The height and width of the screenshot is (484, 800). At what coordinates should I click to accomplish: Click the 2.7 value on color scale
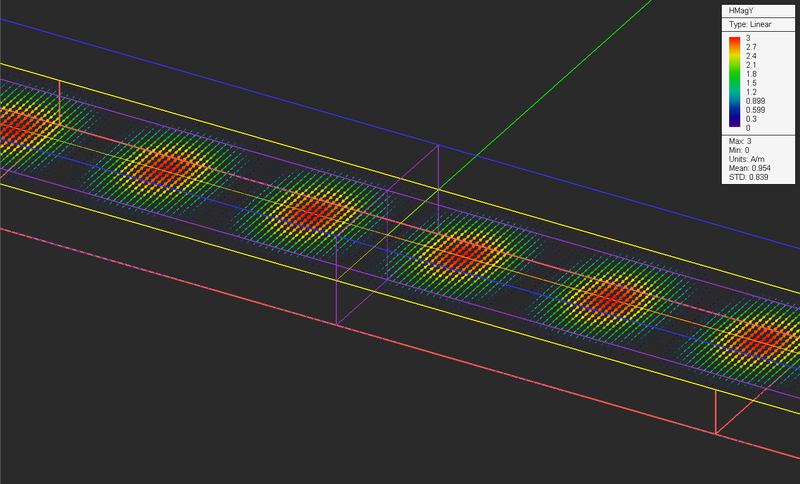click(x=751, y=47)
